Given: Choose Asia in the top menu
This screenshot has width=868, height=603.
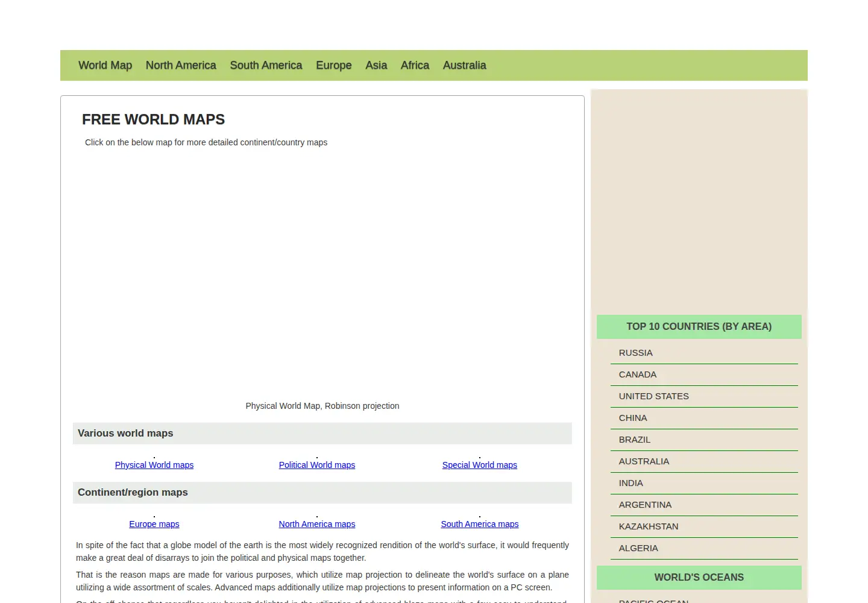Looking at the screenshot, I should click(376, 65).
